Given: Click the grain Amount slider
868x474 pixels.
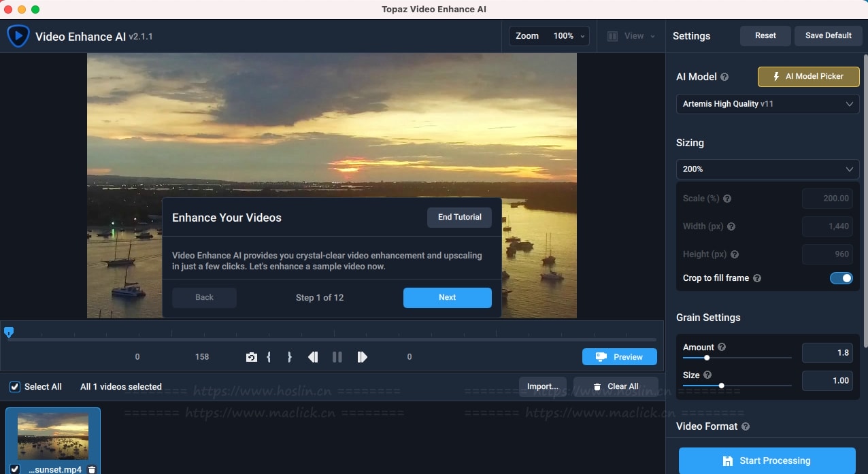Looking at the screenshot, I should point(737,358).
